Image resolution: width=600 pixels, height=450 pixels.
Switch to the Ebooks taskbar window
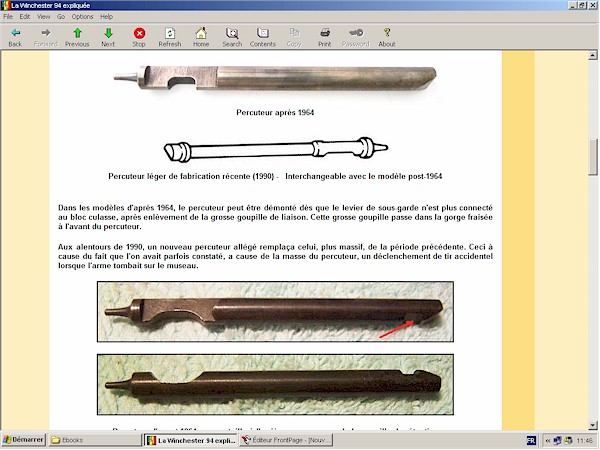[95, 440]
